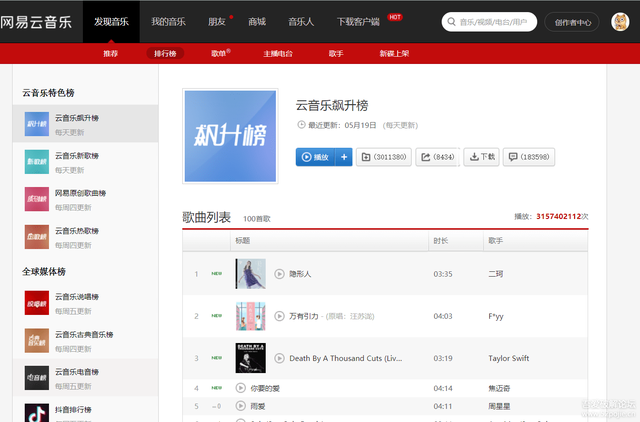Open artist link 二珂
The height and width of the screenshot is (422, 640).
(496, 274)
